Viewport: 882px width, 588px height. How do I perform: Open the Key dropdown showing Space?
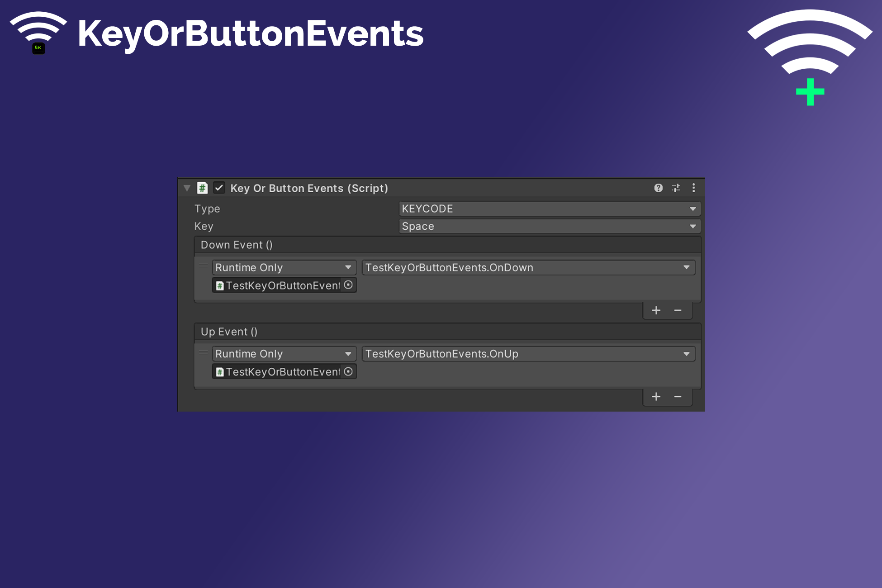pyautogui.click(x=549, y=226)
